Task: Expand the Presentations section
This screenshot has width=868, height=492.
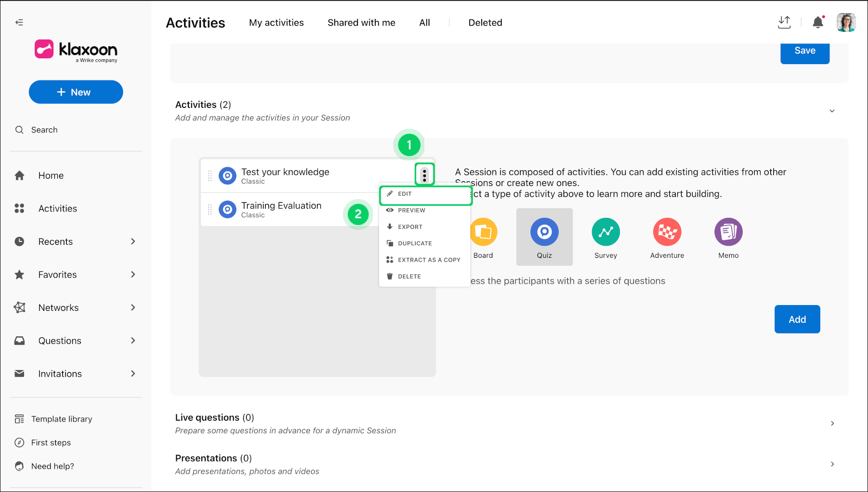Action: (832, 464)
